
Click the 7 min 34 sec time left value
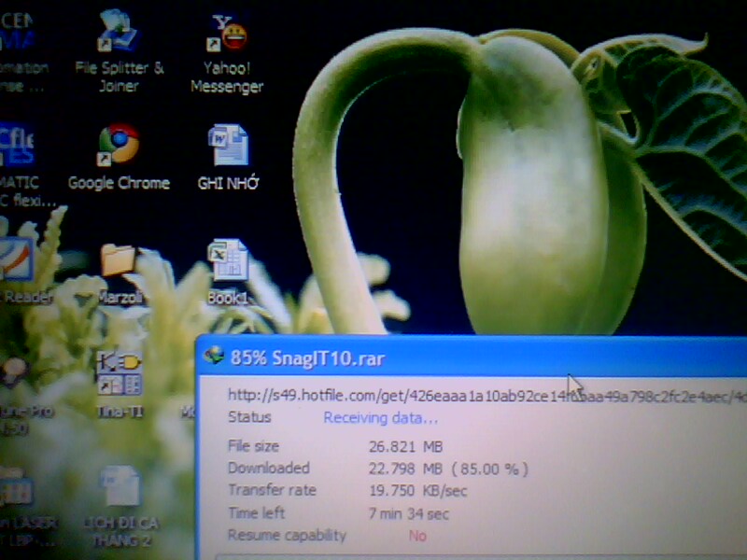409,513
